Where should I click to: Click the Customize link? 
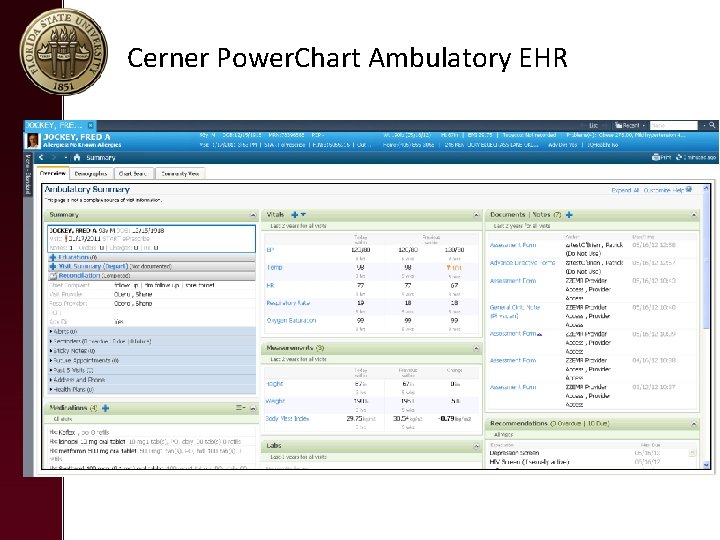[x=657, y=190]
